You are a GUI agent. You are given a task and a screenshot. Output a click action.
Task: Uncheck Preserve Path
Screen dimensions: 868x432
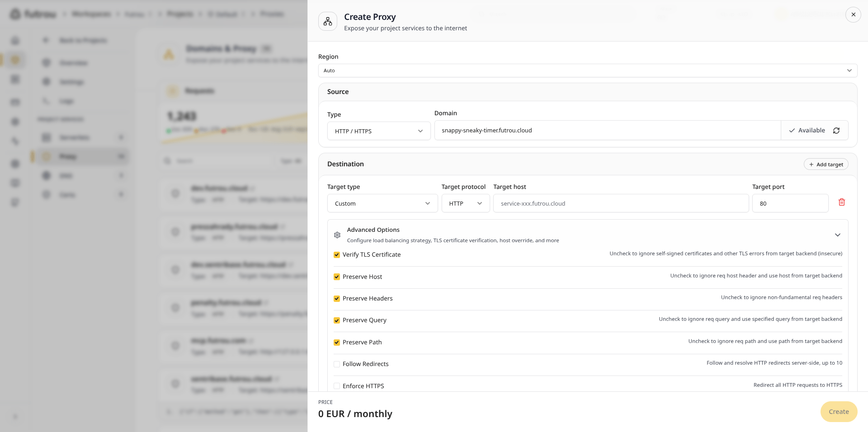337,343
